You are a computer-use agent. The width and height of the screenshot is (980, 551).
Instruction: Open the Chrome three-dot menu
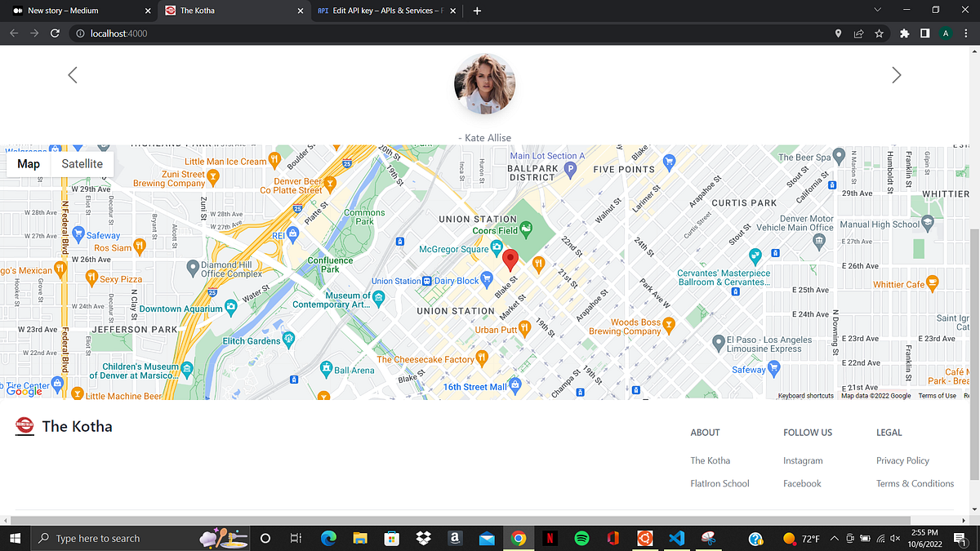[967, 34]
